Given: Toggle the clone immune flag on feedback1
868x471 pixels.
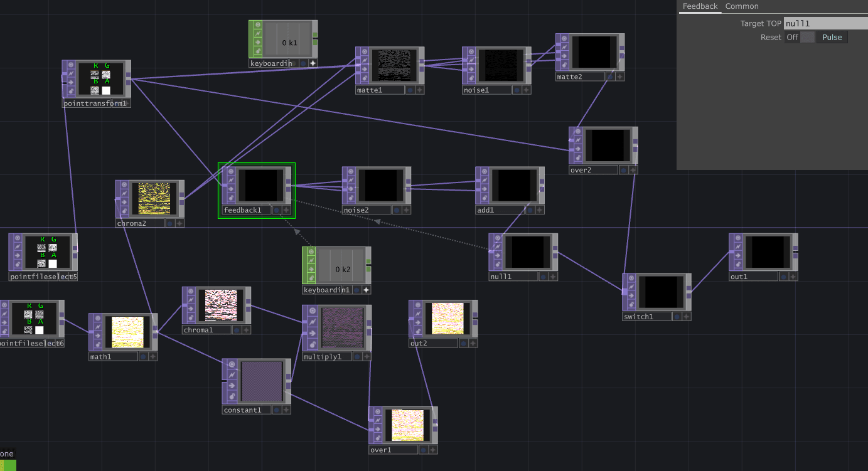Looking at the screenshot, I should tap(232, 181).
